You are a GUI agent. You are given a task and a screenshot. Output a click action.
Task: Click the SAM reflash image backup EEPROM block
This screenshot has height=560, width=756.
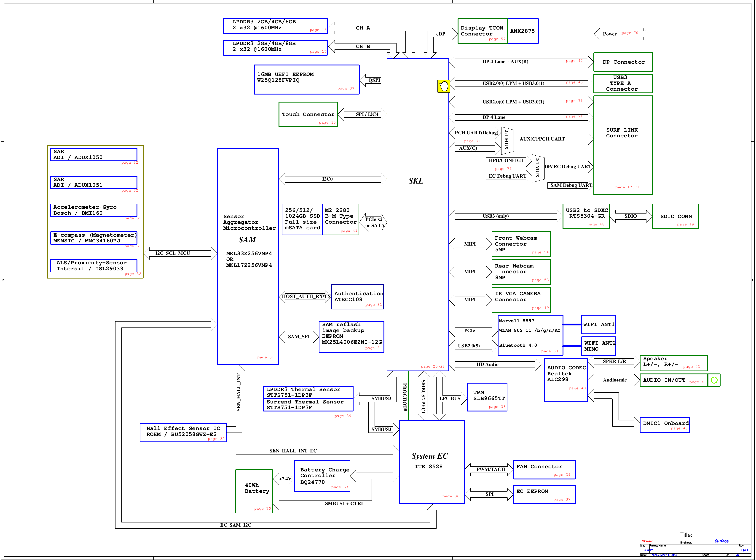pyautogui.click(x=351, y=337)
